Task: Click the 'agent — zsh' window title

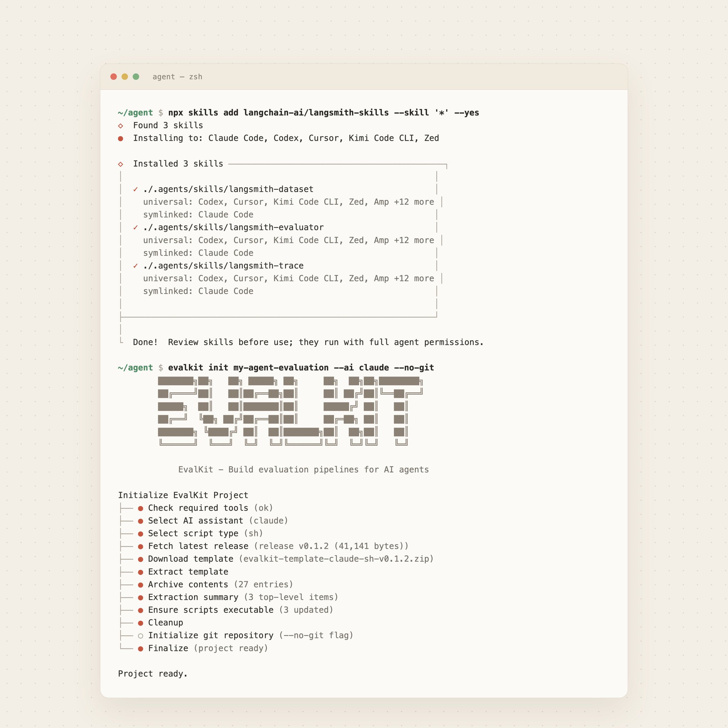Action: click(x=177, y=77)
